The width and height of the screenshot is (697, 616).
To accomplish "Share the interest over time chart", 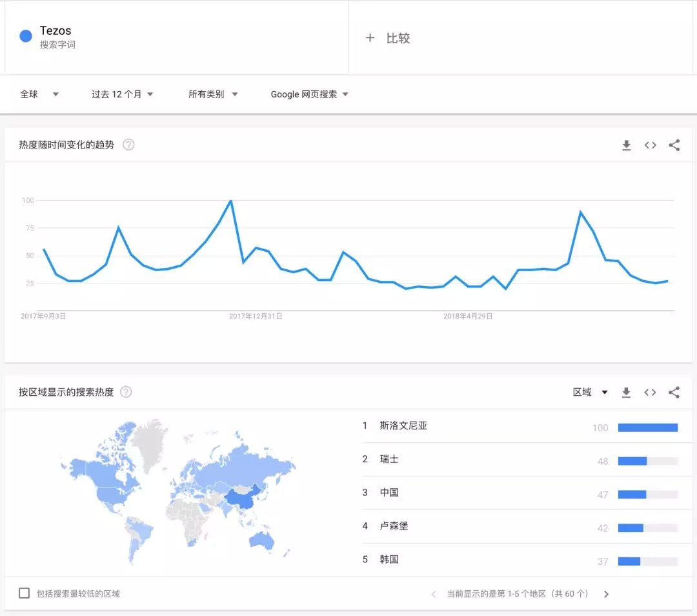I will (x=674, y=145).
